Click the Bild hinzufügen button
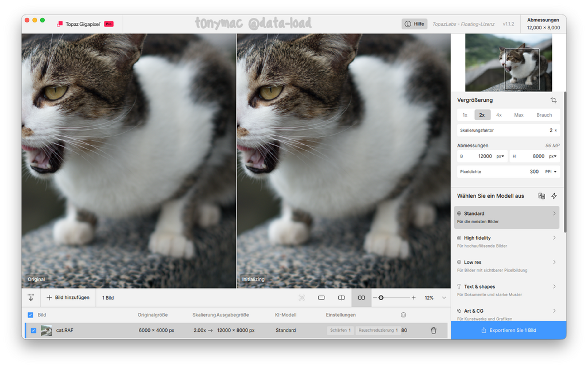 [x=68, y=298]
